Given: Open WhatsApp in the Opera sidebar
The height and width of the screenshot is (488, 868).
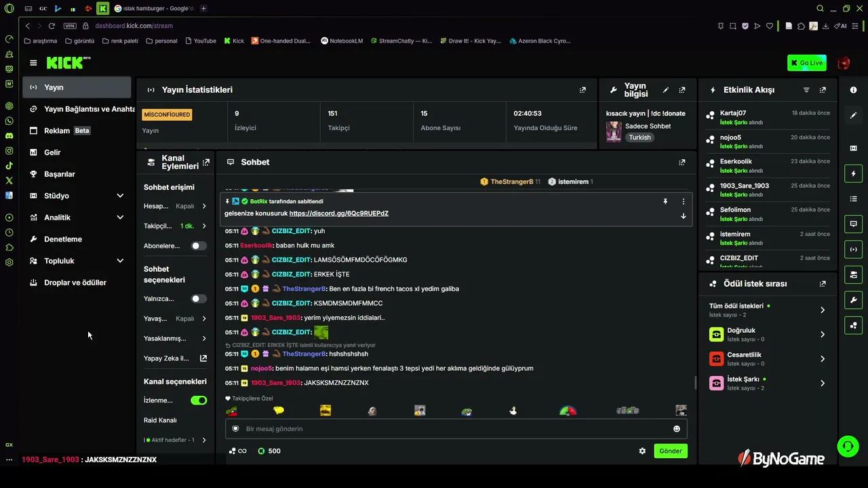Looking at the screenshot, I should coord(9,121).
